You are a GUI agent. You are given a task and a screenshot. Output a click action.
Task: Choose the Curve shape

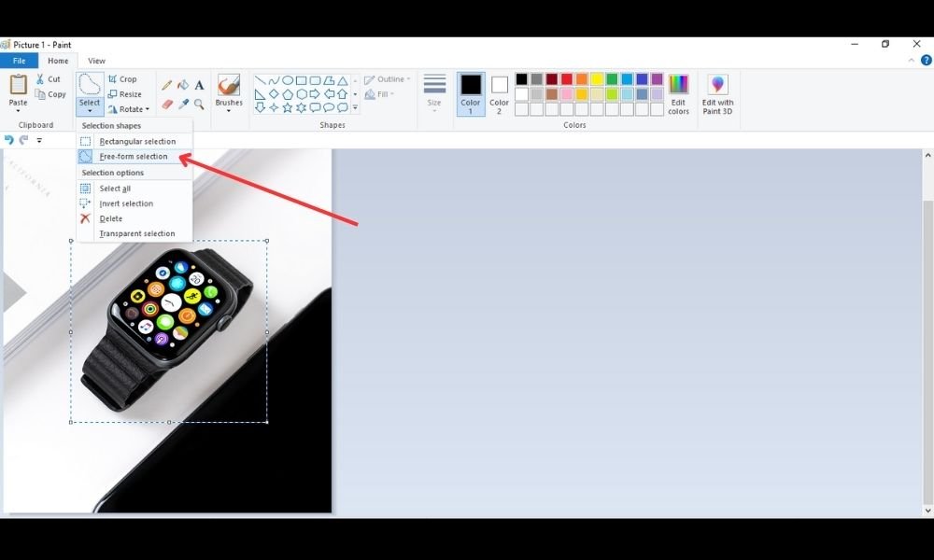pos(274,80)
